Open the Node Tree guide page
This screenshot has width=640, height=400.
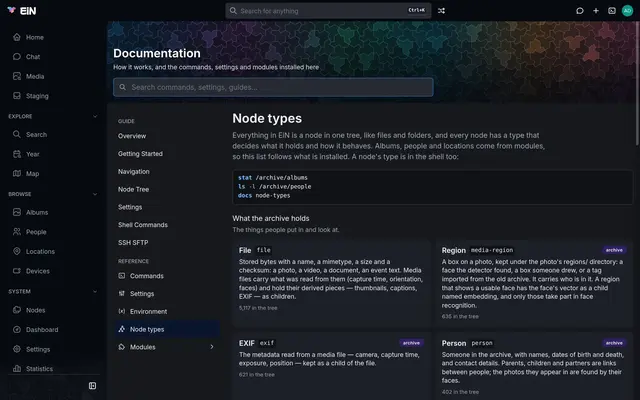(x=133, y=189)
